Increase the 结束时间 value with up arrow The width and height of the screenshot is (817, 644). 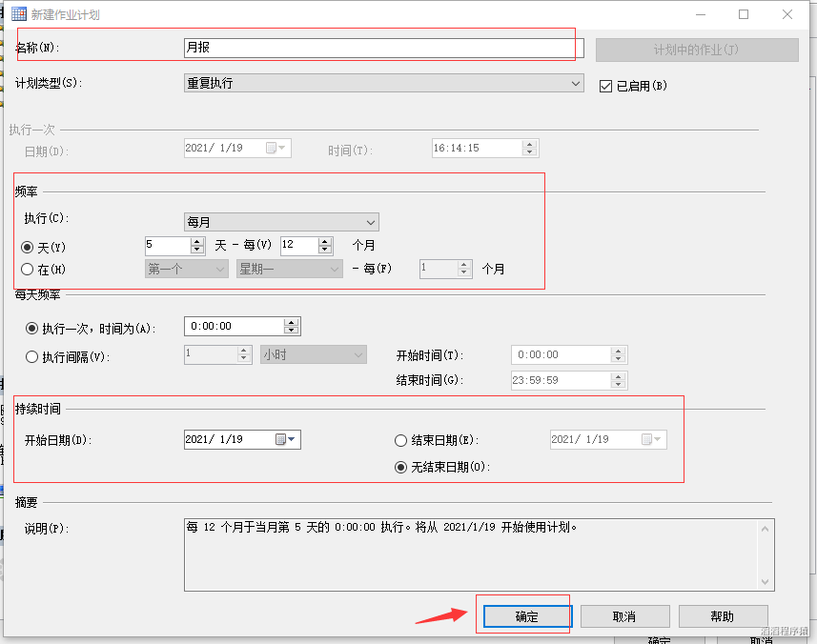[618, 376]
